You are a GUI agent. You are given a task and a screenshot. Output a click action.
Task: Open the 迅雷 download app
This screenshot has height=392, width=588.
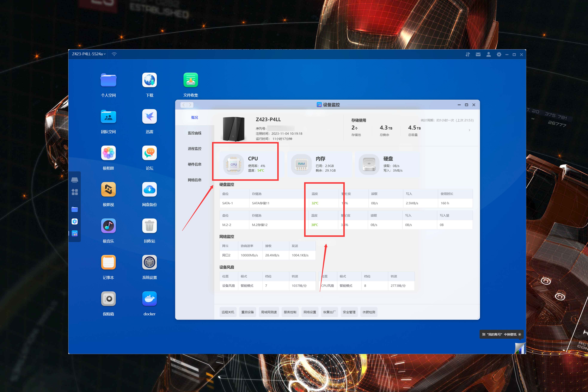click(149, 117)
